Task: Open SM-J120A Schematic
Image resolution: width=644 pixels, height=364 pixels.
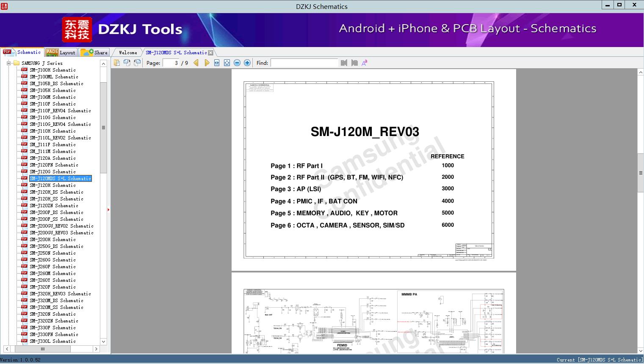Action: [53, 158]
